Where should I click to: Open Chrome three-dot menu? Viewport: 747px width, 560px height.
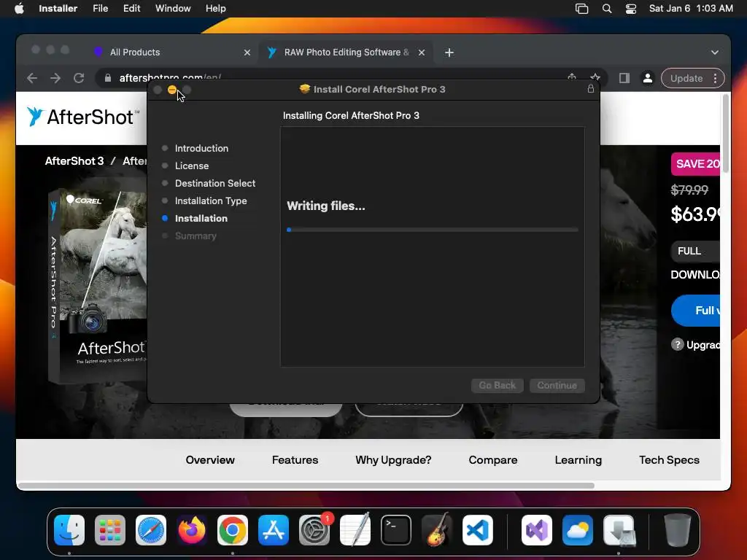tap(715, 78)
